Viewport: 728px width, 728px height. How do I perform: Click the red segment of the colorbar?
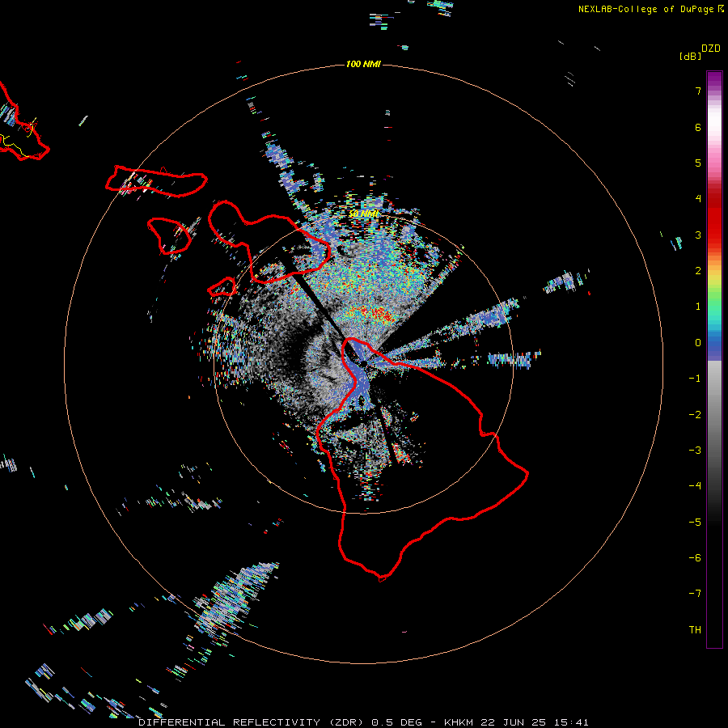point(714,216)
